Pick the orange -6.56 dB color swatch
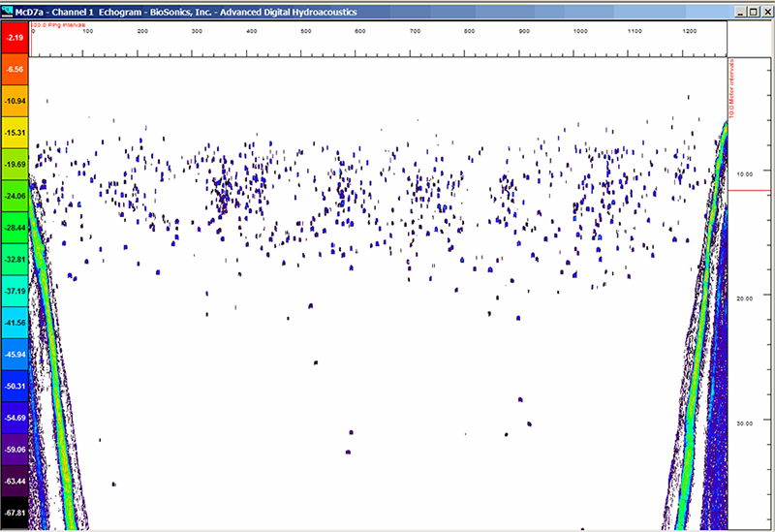The height and width of the screenshot is (532, 775). point(15,70)
